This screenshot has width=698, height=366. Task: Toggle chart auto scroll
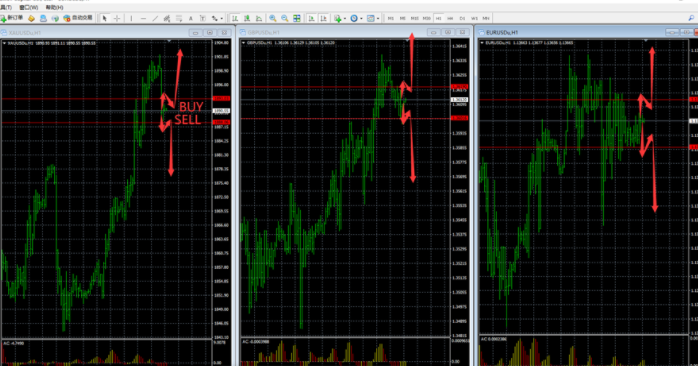pyautogui.click(x=312, y=18)
